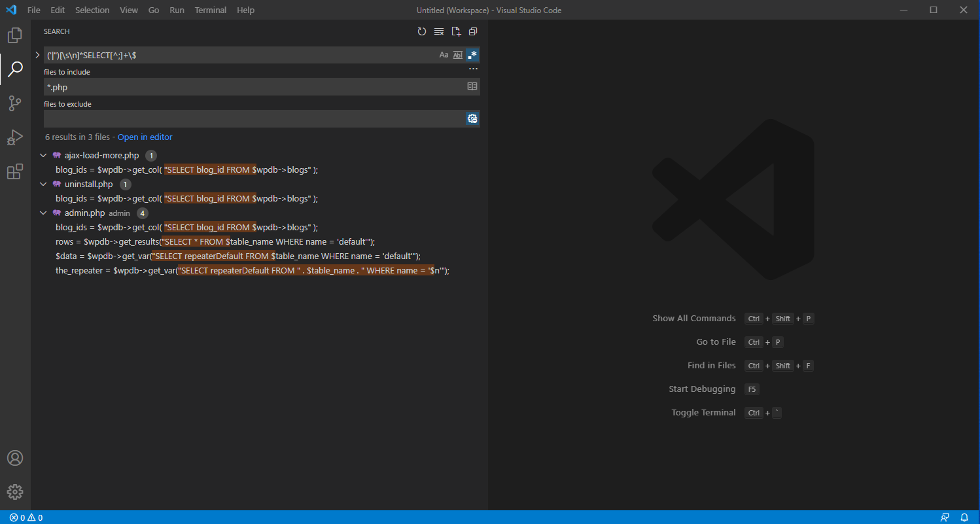Screen dimensions: 980x524
Task: Collapse admin.php results
Action: coord(43,213)
